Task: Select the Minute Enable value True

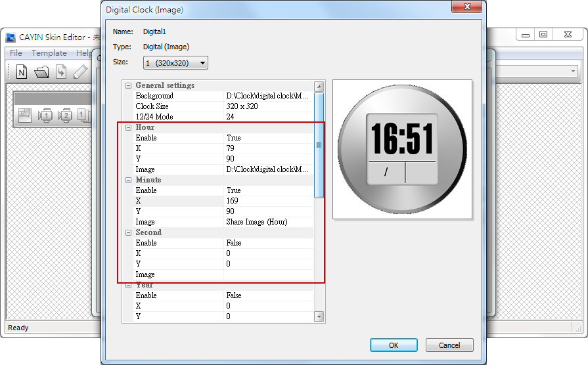Action: coord(269,190)
